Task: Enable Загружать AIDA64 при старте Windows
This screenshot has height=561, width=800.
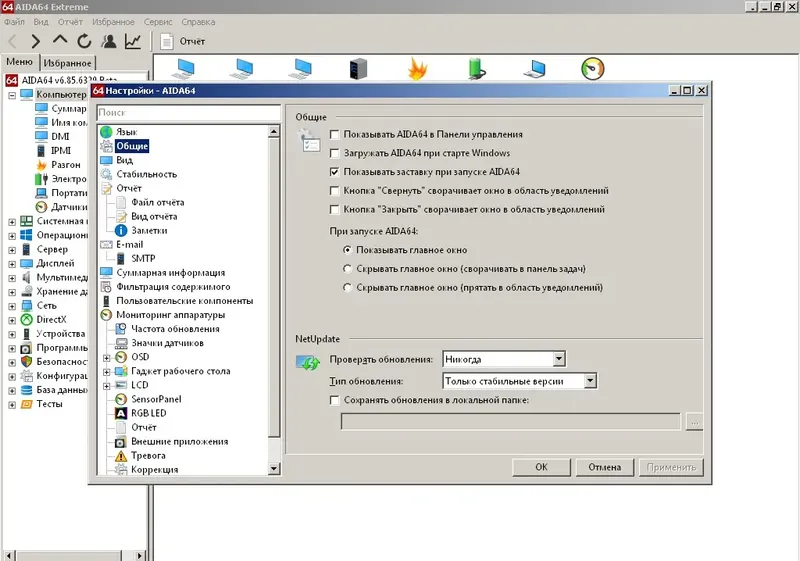Action: pyautogui.click(x=334, y=153)
